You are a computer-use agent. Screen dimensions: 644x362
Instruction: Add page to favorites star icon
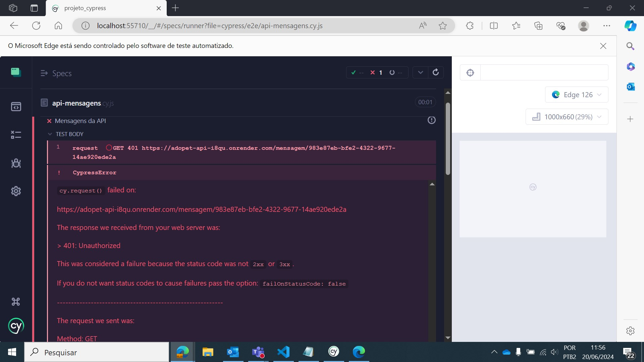tap(443, 26)
